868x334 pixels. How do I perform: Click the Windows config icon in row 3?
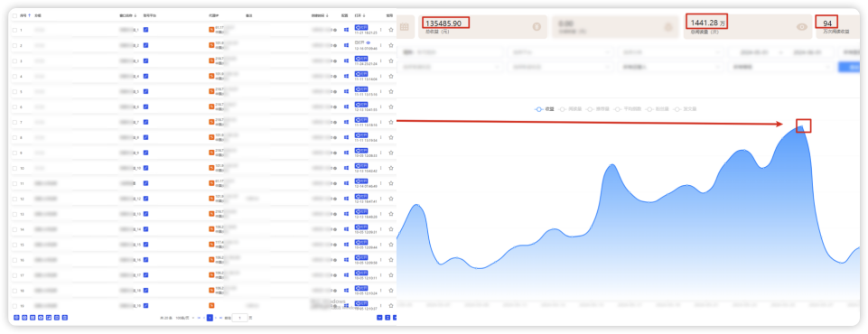346,60
